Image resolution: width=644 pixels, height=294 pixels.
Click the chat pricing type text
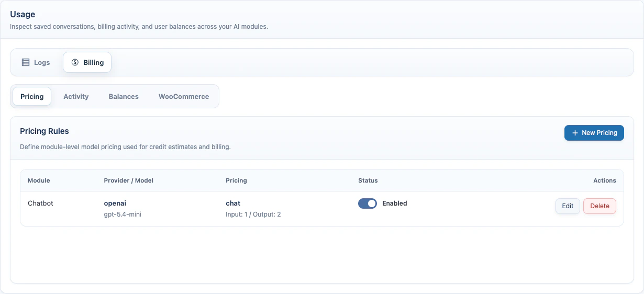click(x=233, y=203)
